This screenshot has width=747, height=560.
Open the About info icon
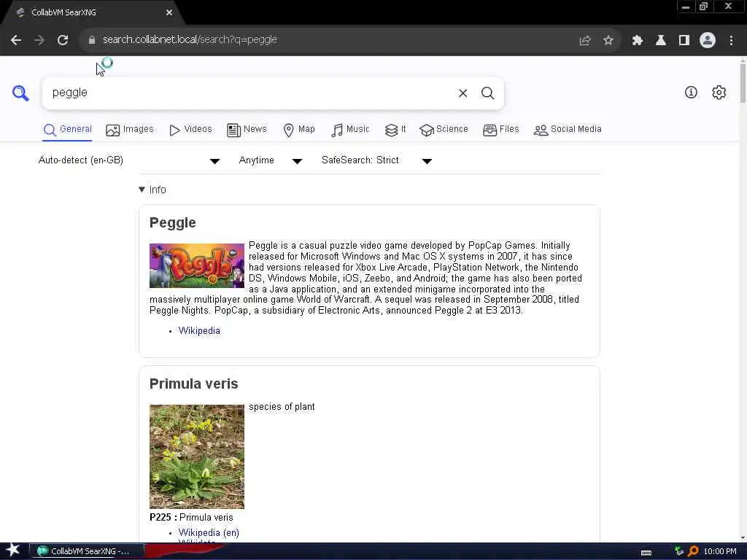tap(691, 93)
